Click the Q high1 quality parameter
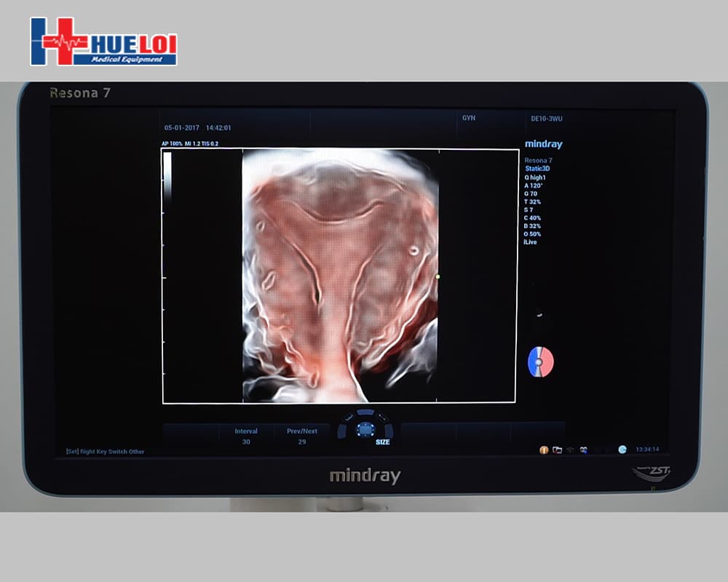 pyautogui.click(x=535, y=177)
